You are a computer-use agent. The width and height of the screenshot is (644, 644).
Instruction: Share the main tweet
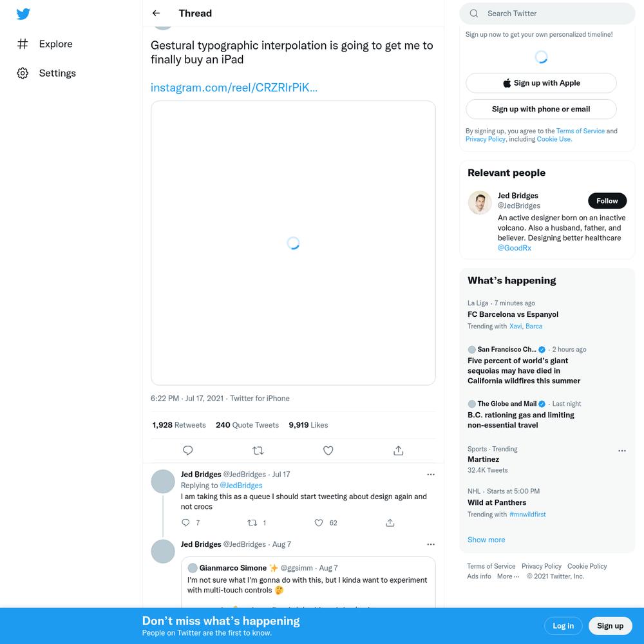point(399,451)
